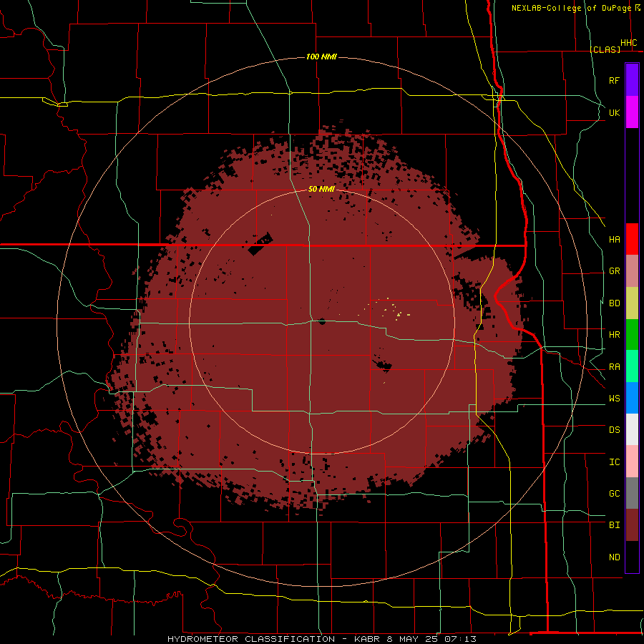Click the GC legend label
Viewport: 644px width, 644px height.
click(x=614, y=494)
